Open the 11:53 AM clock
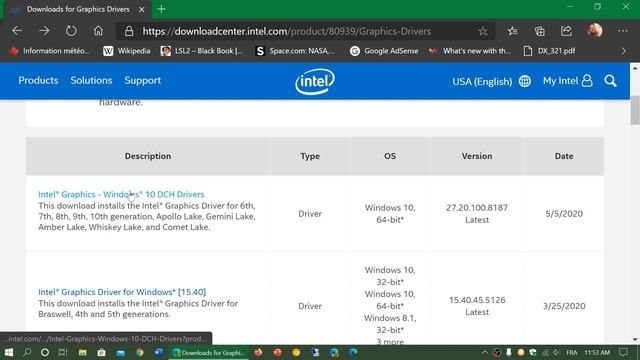This screenshot has height=360, width=640. (x=597, y=352)
